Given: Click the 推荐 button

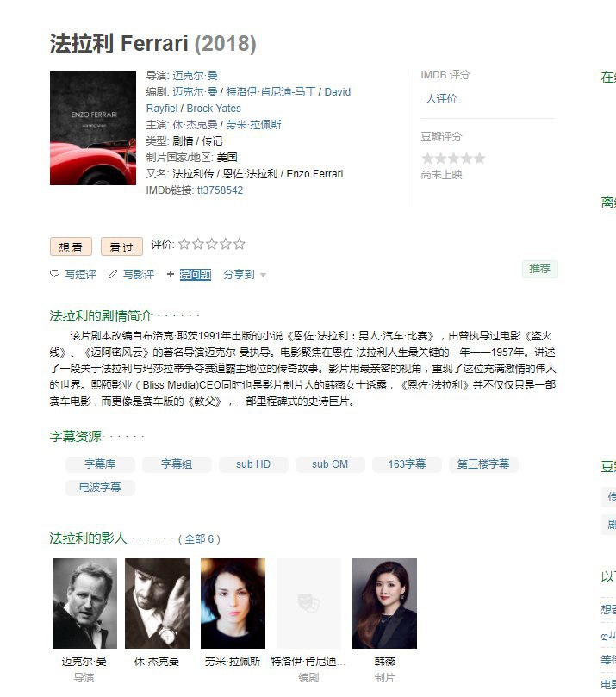Looking at the screenshot, I should 539,269.
